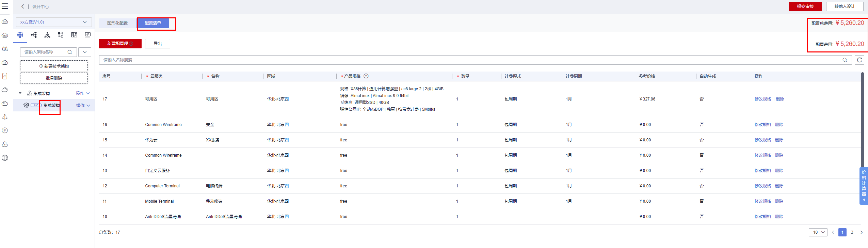Screen dimensions: 868x248
Task: Open help tooltip beside 产品规格 header
Action: (366, 76)
